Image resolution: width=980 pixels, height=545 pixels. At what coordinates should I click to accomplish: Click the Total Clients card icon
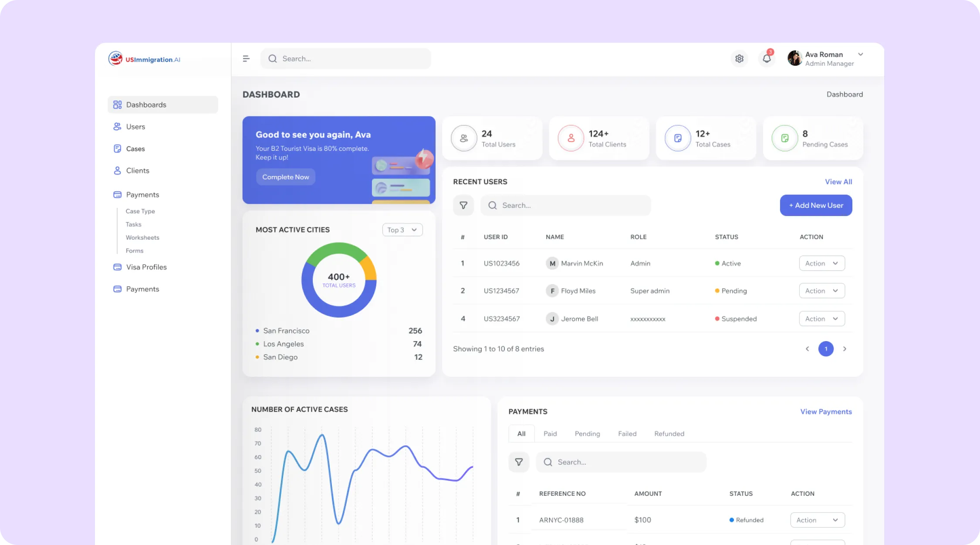tap(571, 138)
